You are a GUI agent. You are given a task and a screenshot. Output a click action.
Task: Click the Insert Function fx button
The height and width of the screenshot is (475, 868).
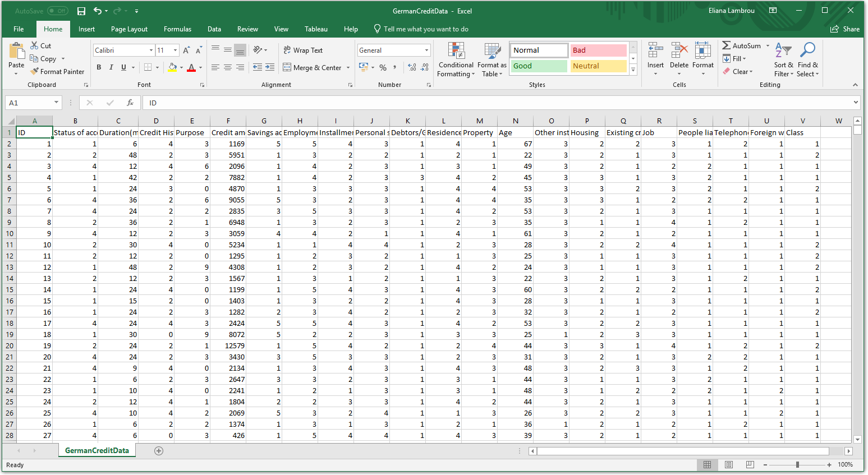point(130,103)
